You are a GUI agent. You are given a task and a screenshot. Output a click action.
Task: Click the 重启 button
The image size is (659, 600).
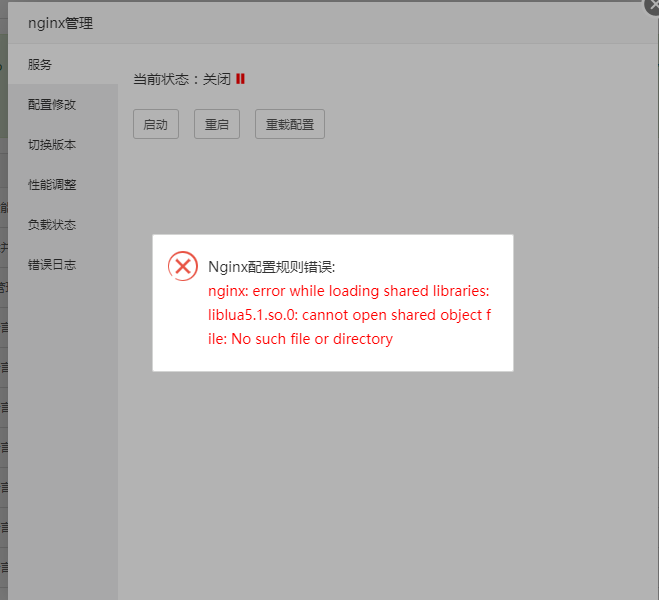[x=217, y=124]
